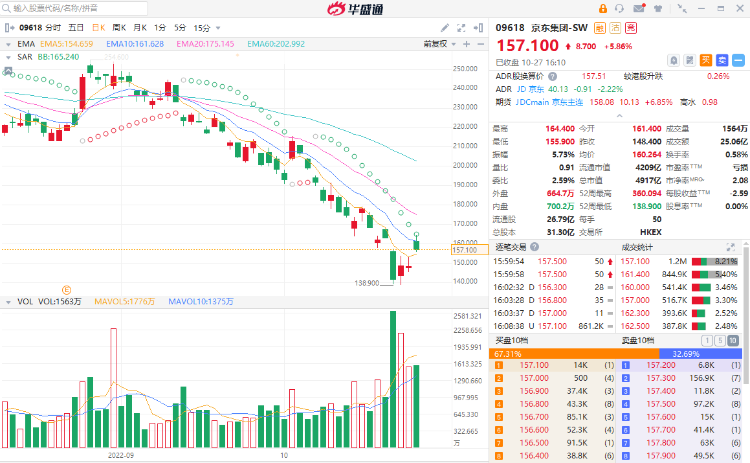Click the 逐笔交易 header

(510, 247)
